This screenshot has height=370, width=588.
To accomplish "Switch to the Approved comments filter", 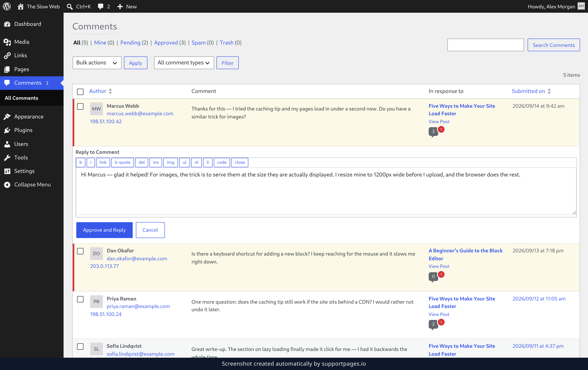I will click(x=166, y=43).
